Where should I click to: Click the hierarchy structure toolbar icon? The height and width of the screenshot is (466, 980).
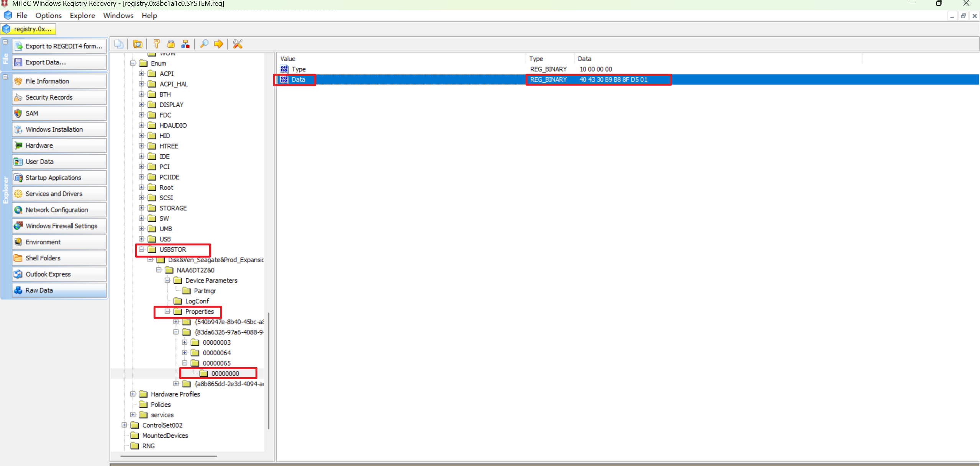185,44
